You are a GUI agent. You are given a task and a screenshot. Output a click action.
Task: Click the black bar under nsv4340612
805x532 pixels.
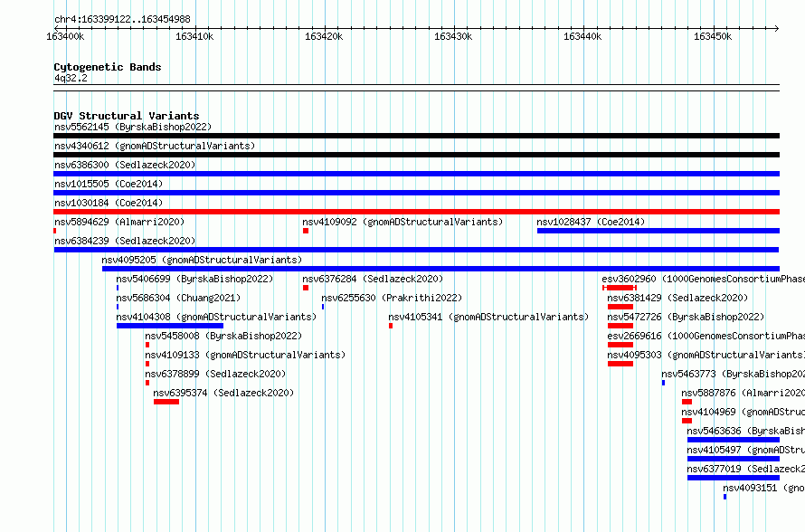(x=416, y=155)
